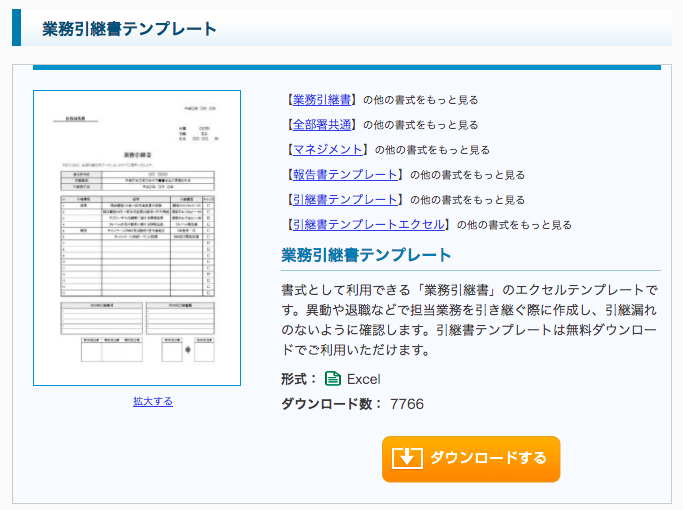Screen dimensions: 683x510
Task: Click 拡大する below the preview image
Action: (x=152, y=401)
